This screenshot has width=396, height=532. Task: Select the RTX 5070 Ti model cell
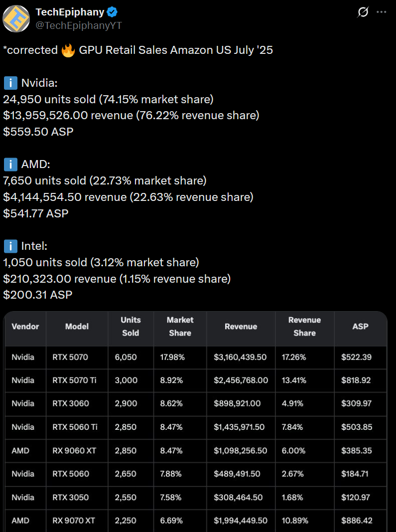(74, 380)
